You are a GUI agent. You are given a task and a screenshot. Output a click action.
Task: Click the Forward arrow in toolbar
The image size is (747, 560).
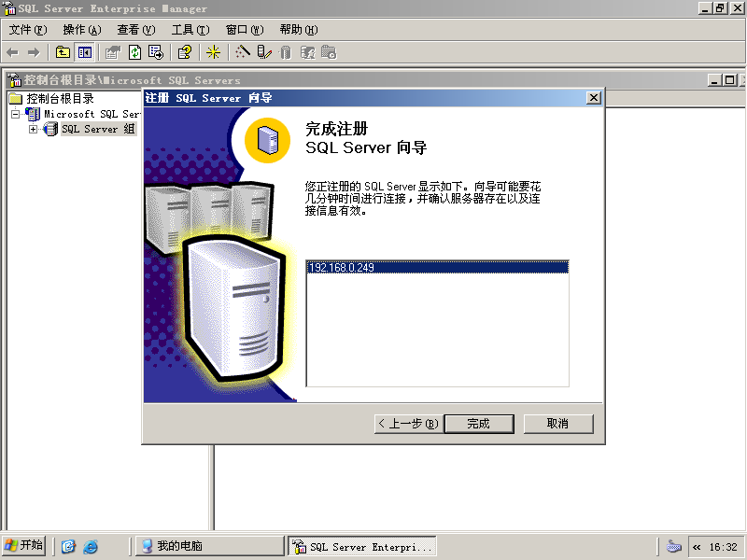[34, 52]
